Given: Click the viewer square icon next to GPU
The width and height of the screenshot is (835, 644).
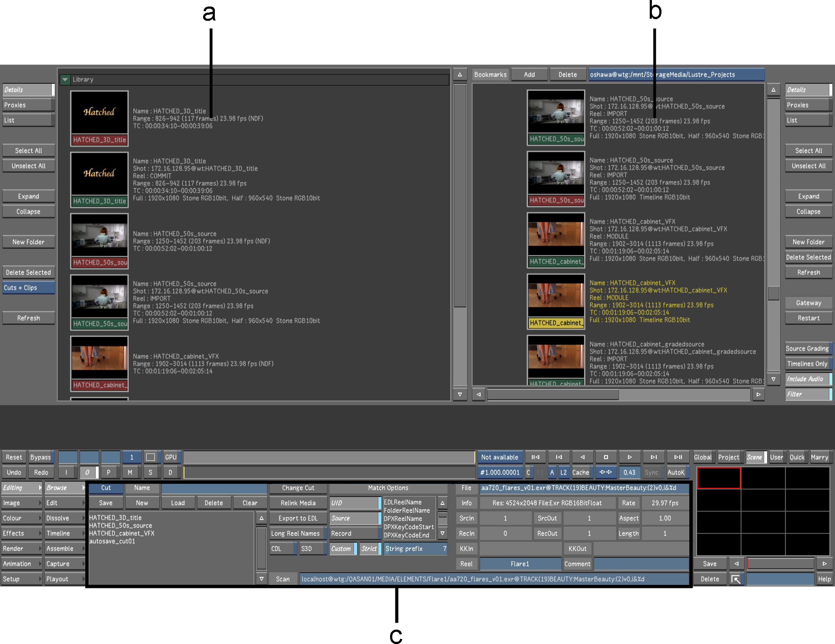Looking at the screenshot, I should tap(150, 457).
